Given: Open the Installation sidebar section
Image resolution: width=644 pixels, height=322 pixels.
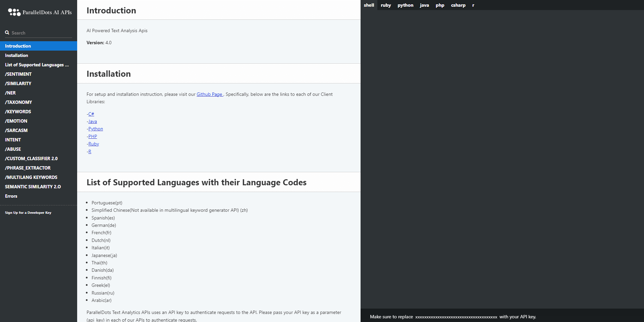Looking at the screenshot, I should point(16,55).
